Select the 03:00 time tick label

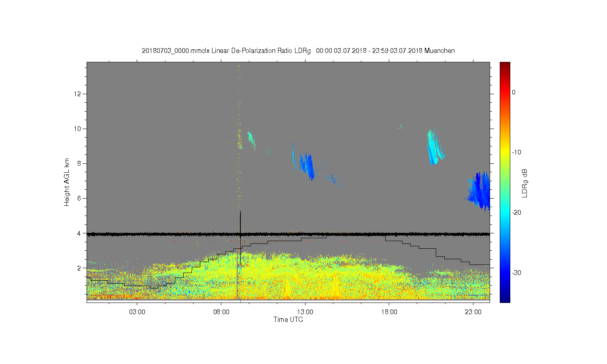tap(137, 312)
